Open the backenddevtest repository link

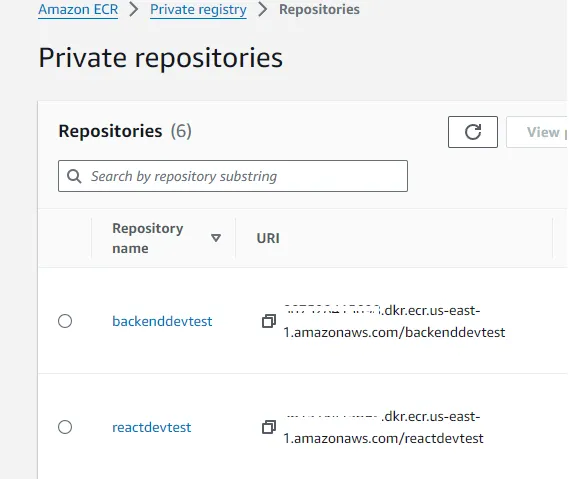tap(162, 321)
